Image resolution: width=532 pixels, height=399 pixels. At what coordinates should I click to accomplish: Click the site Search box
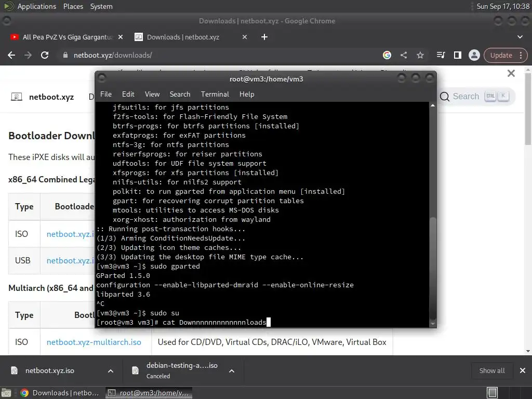pyautogui.click(x=476, y=96)
